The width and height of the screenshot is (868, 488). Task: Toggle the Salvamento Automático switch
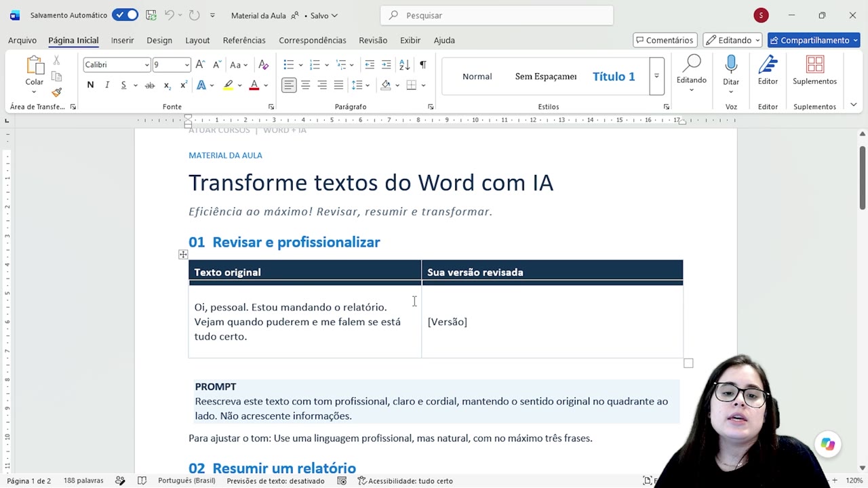click(x=125, y=15)
